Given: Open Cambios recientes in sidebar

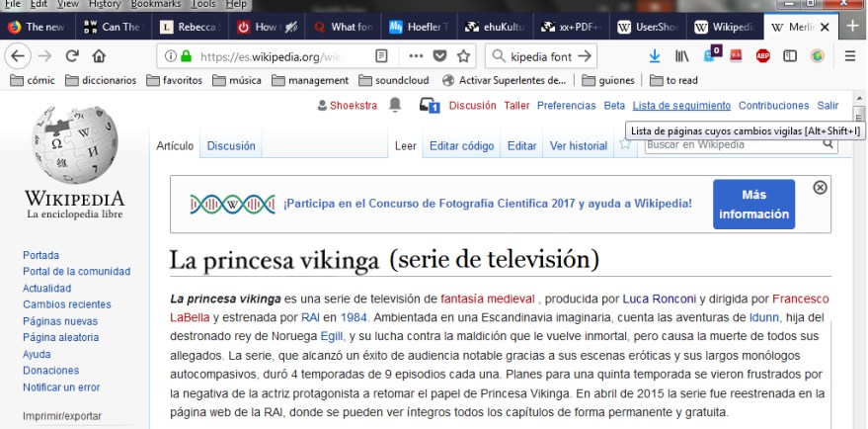Looking at the screenshot, I should 67,304.
